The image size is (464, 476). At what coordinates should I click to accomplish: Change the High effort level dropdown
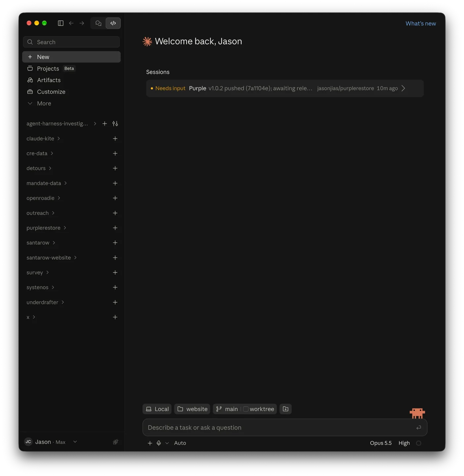click(x=404, y=443)
